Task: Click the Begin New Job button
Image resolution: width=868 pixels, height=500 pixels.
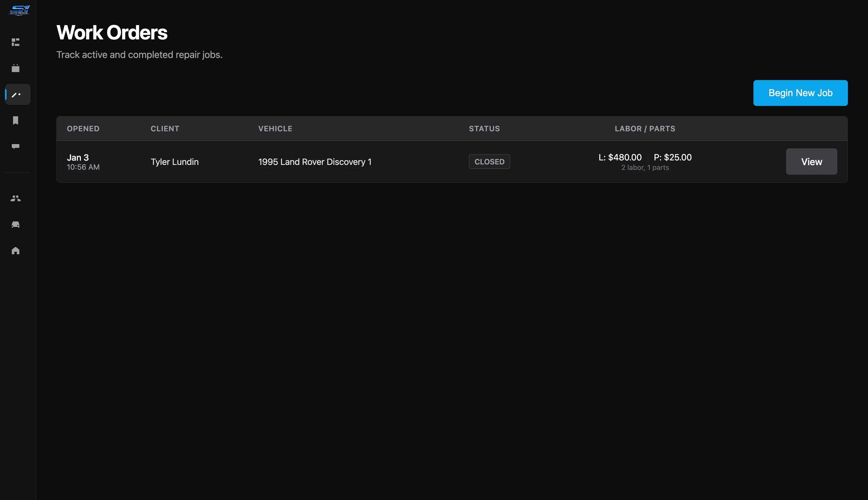Action: [800, 93]
